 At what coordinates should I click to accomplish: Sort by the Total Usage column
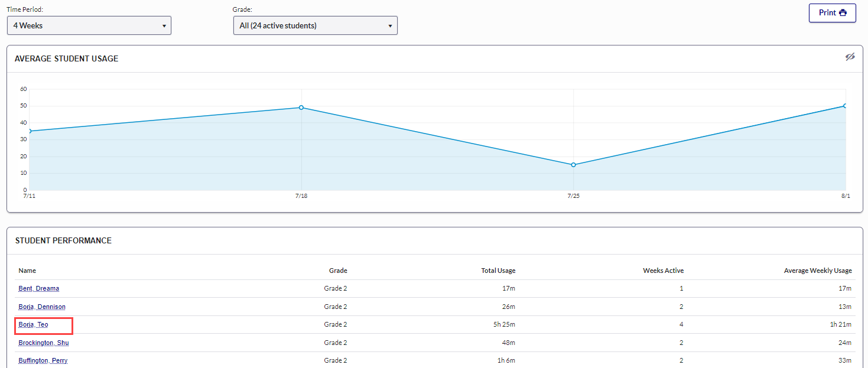pos(498,271)
